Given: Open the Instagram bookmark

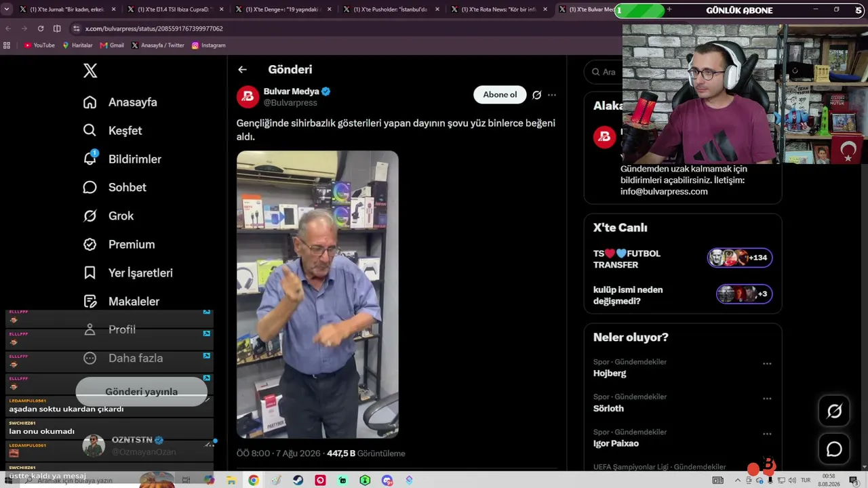Looking at the screenshot, I should [x=208, y=45].
